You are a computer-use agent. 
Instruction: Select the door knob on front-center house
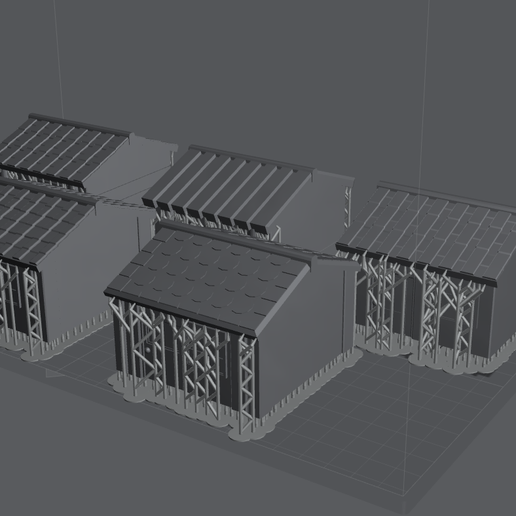coord(148,351)
